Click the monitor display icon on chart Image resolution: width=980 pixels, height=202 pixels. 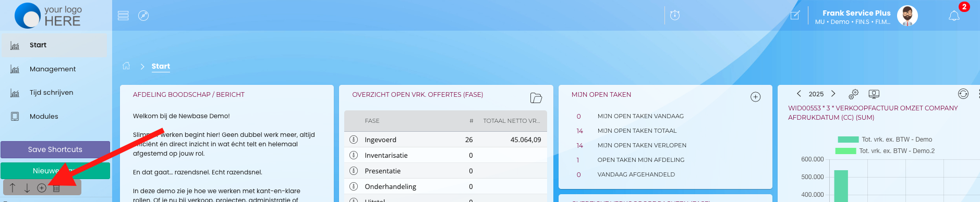[874, 94]
